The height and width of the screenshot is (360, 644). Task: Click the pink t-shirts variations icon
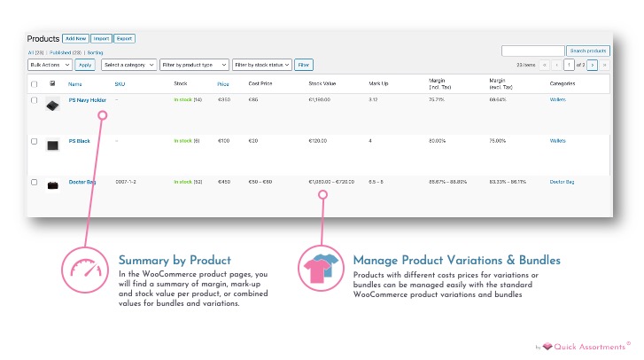pos(322,269)
